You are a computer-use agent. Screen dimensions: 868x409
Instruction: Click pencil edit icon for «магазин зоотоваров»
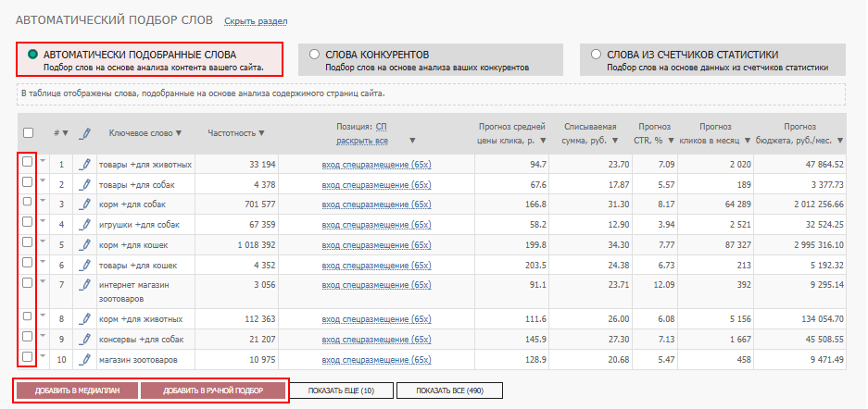85,359
